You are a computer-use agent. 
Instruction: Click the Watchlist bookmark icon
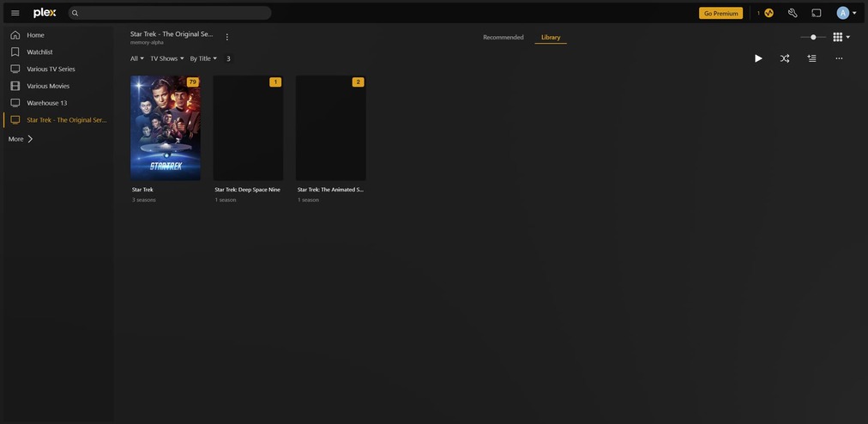(15, 52)
